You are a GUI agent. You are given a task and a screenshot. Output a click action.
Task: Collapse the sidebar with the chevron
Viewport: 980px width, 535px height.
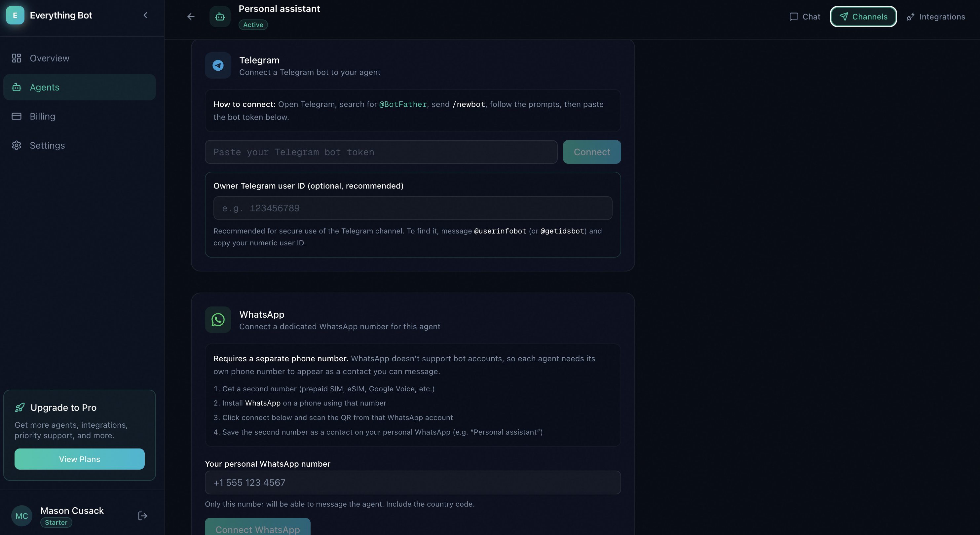pos(145,15)
